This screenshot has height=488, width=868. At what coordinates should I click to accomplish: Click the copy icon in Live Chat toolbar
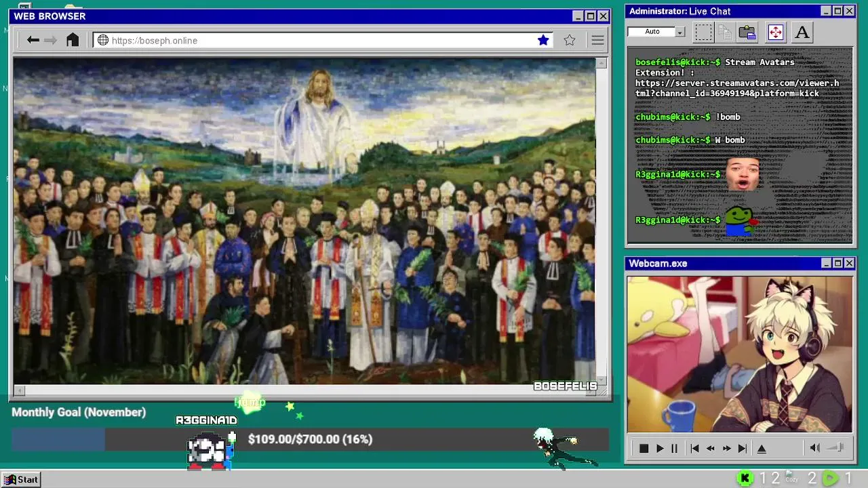pyautogui.click(x=725, y=32)
